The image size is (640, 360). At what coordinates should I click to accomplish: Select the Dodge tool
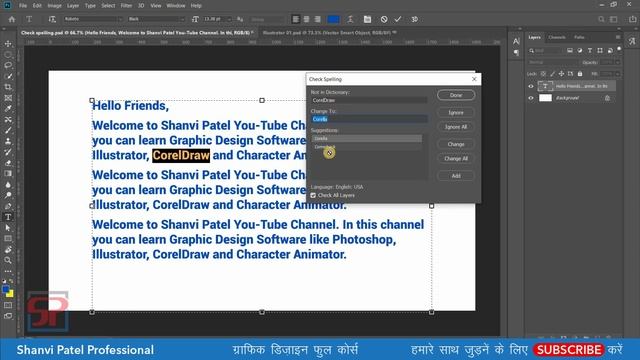coord(8,195)
